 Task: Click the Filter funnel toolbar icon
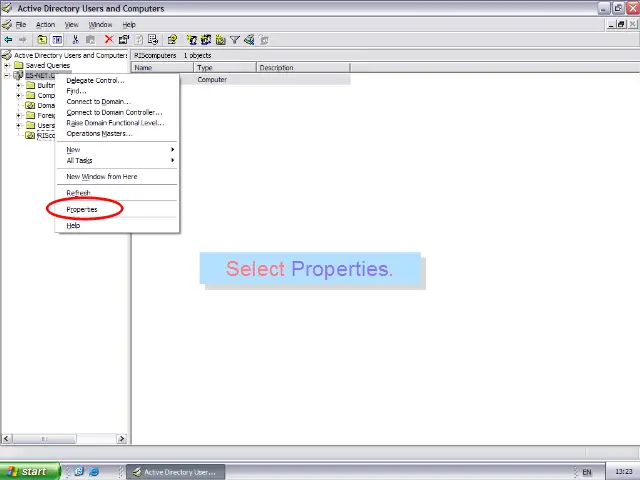235,40
